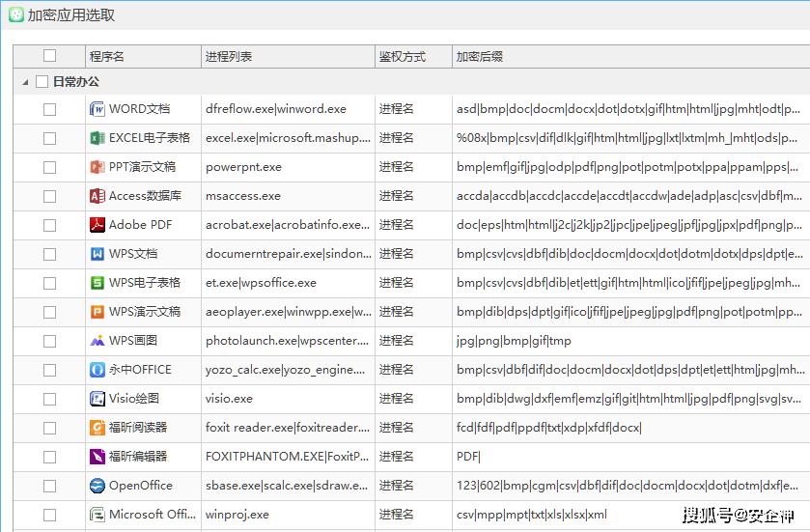Select the WPS文档 process list cell
The height and width of the screenshot is (532, 810).
pos(288,254)
